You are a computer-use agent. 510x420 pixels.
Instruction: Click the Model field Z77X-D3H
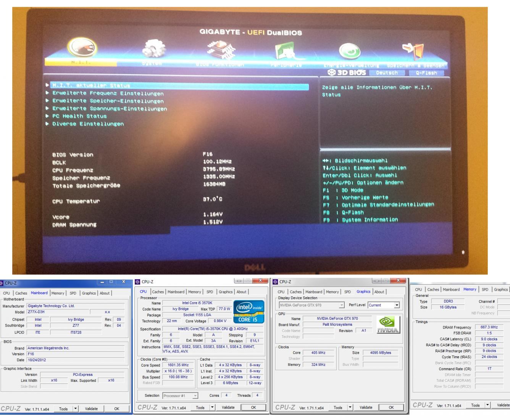(x=57, y=312)
